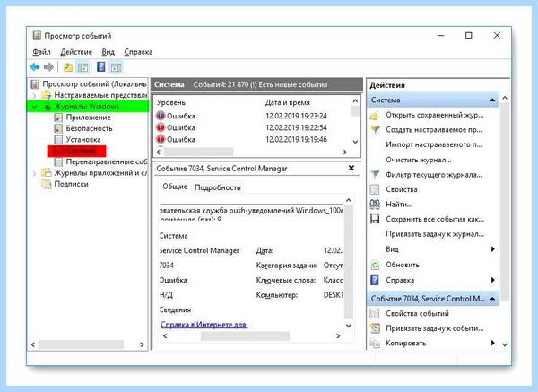Image resolution: width=538 pixels, height=392 pixels.
Task: Open the Справка в Интернете link
Action: pos(204,325)
